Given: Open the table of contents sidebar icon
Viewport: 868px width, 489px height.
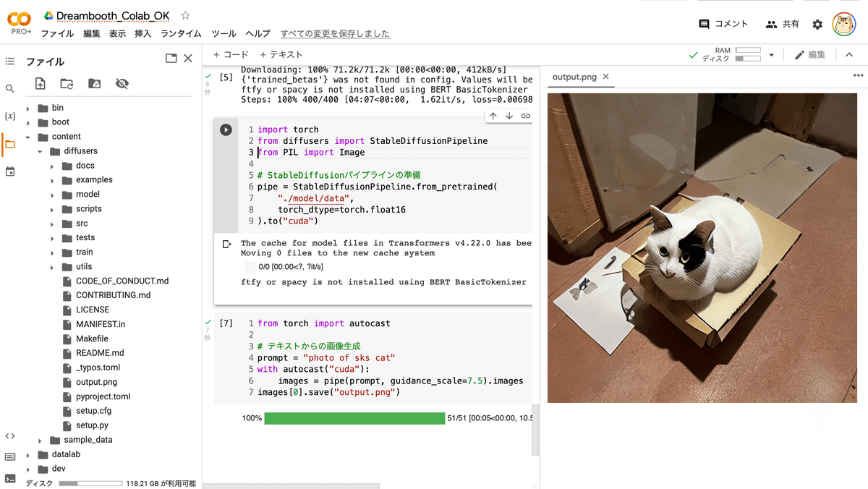Looking at the screenshot, I should 10,61.
